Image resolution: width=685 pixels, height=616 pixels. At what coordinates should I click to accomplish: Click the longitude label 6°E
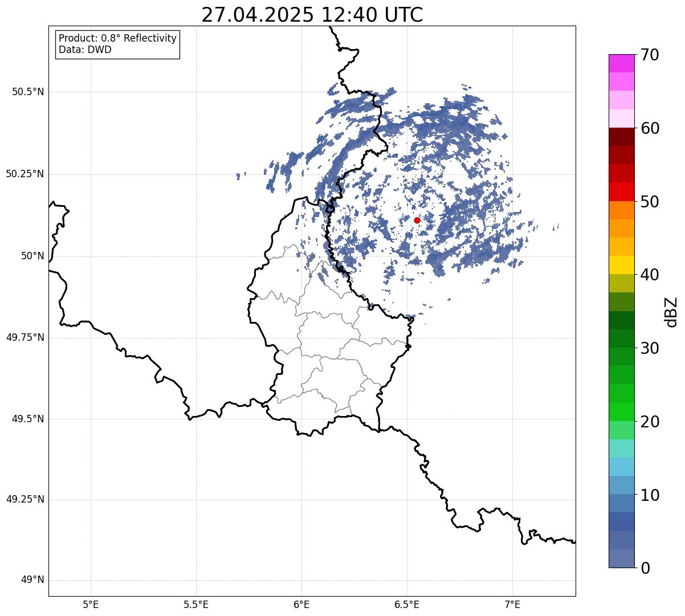[x=301, y=605]
